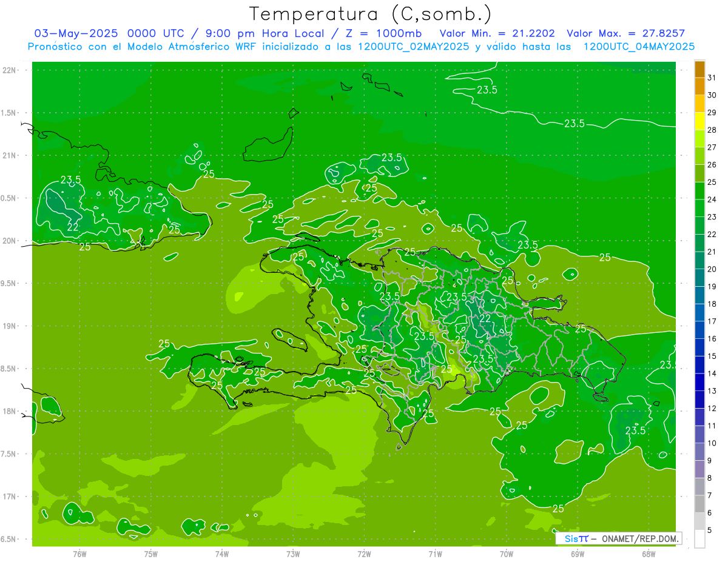
Task: Pick the dark blue colorbar swatch between 13 and 14
Action: coord(699,383)
